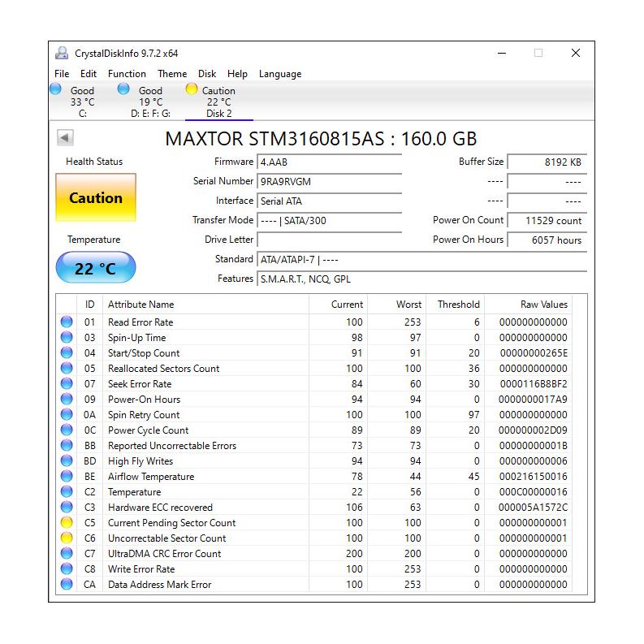
Task: Click the 22 °C temperature button
Action: [96, 268]
